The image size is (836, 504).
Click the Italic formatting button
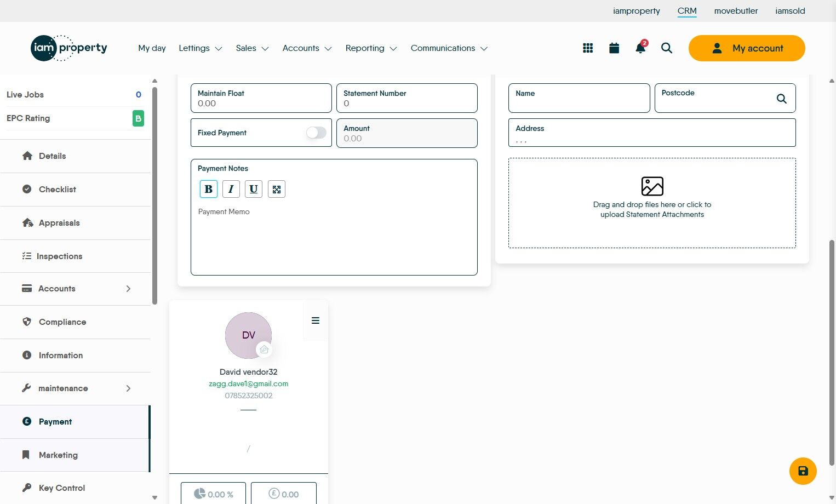pyautogui.click(x=231, y=189)
